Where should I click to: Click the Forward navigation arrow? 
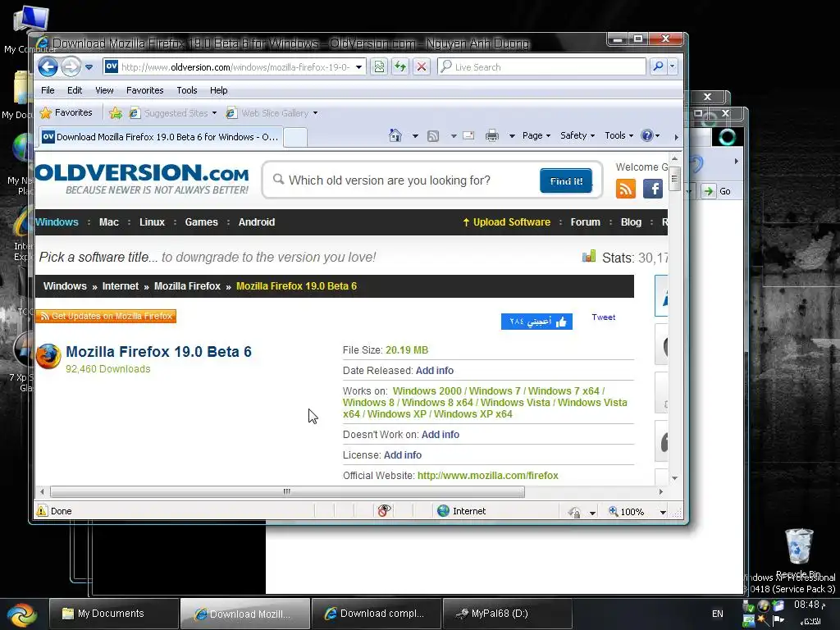click(71, 67)
